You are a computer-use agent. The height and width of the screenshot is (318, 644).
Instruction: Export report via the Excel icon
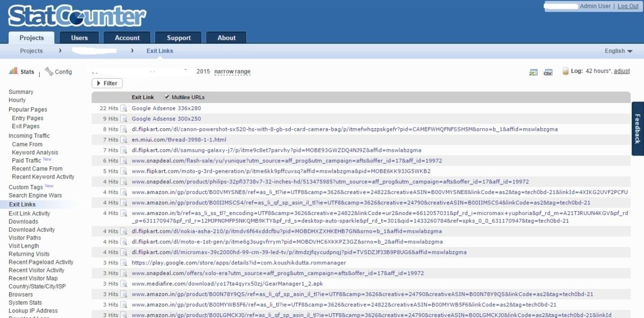tap(533, 72)
